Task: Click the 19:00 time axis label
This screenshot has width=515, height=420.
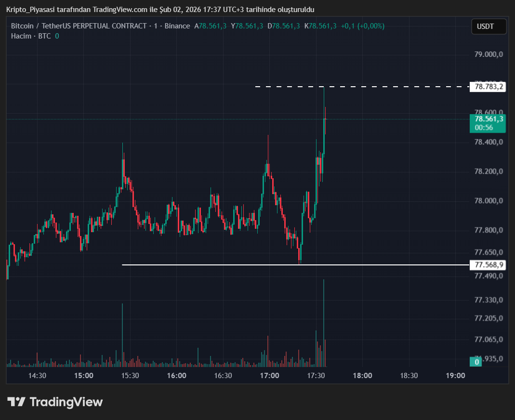Action: pyautogui.click(x=455, y=376)
